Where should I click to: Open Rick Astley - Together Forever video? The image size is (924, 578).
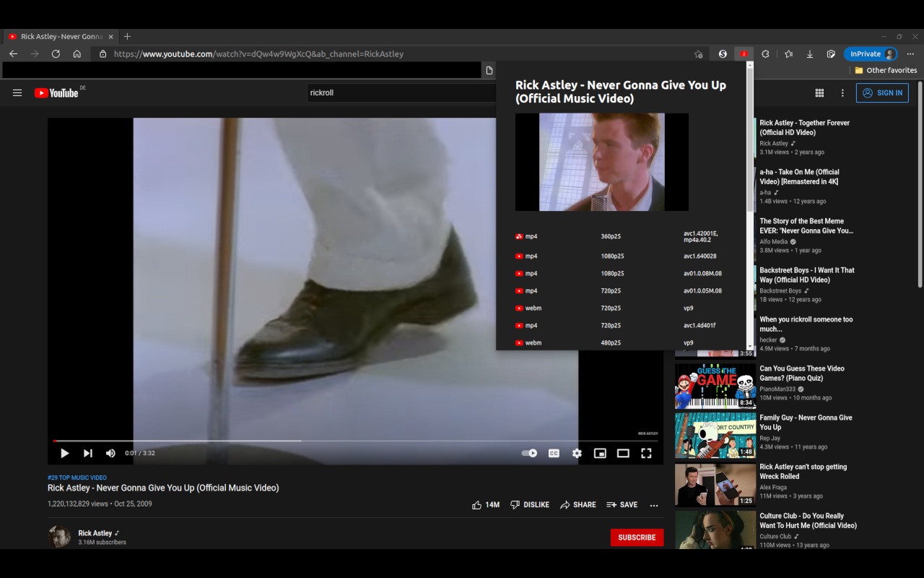[804, 127]
